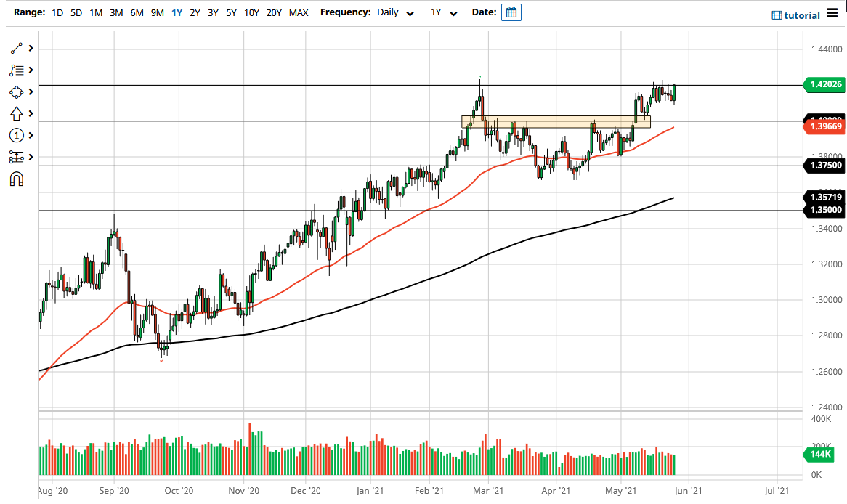The height and width of the screenshot is (504, 847).
Task: Pick the numbered callout tool
Action: [16, 136]
